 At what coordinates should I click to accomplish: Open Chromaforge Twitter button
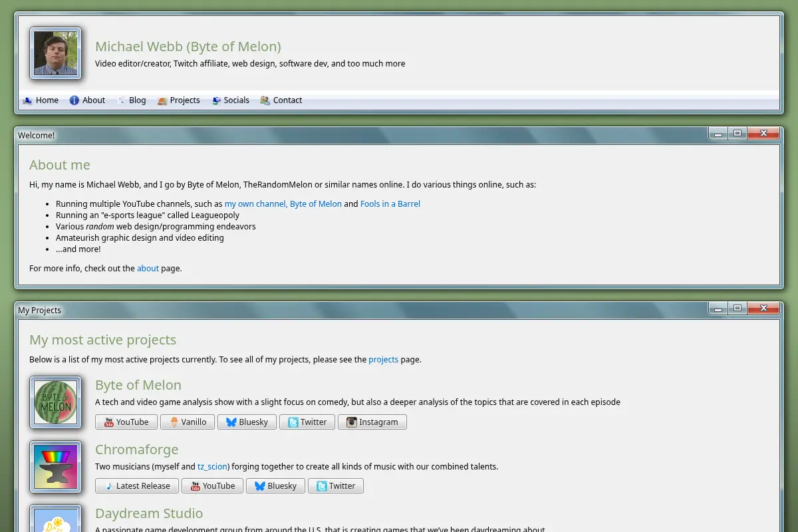[336, 486]
